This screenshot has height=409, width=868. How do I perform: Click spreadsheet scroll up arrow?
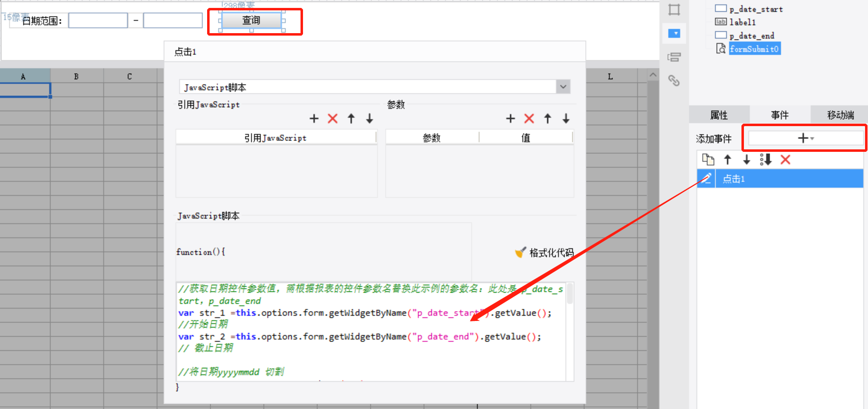pos(653,75)
